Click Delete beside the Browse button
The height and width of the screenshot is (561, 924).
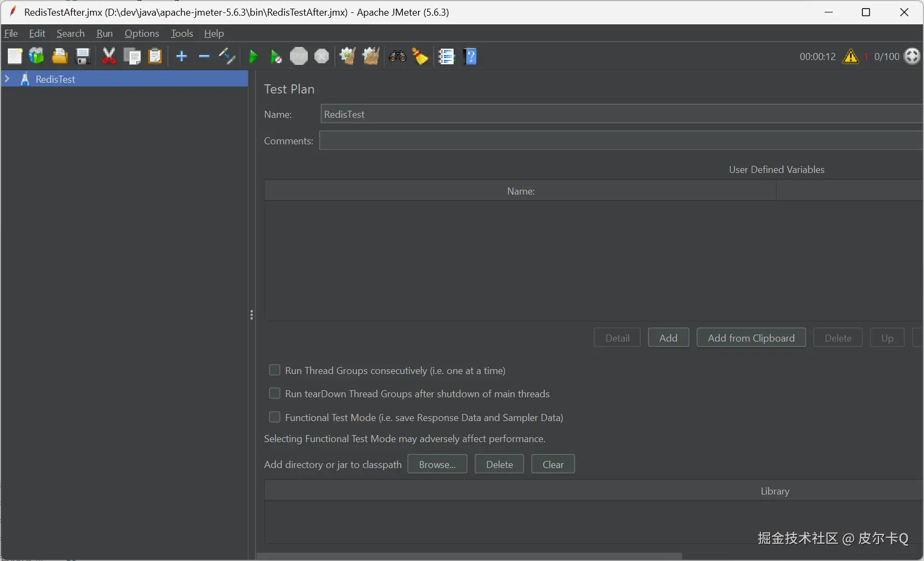(500, 464)
